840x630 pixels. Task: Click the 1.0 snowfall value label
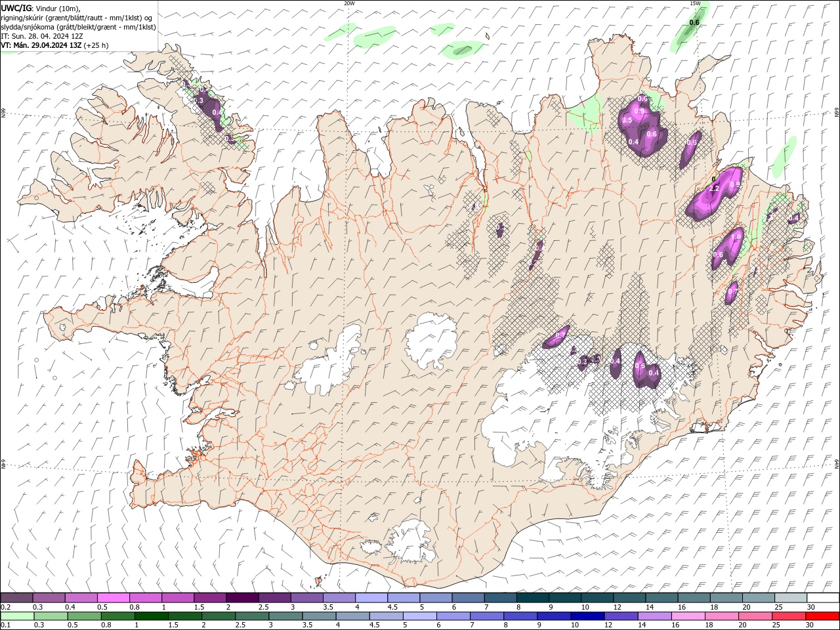(x=736, y=237)
